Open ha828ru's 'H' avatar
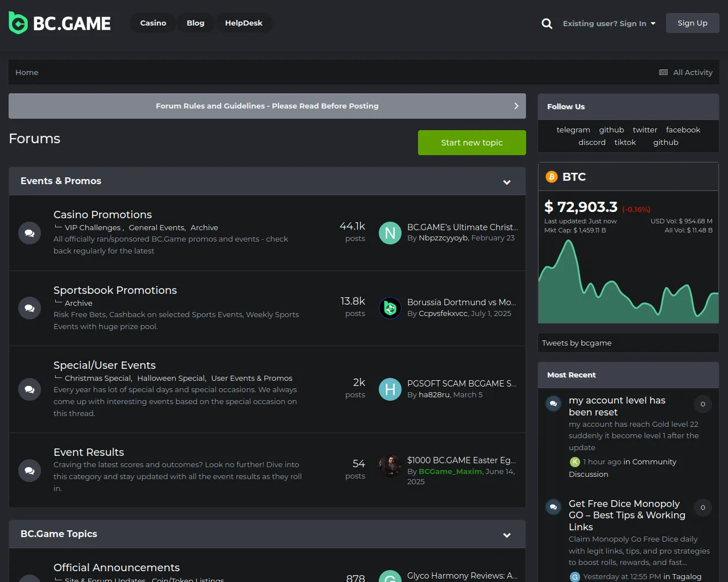 click(390, 389)
